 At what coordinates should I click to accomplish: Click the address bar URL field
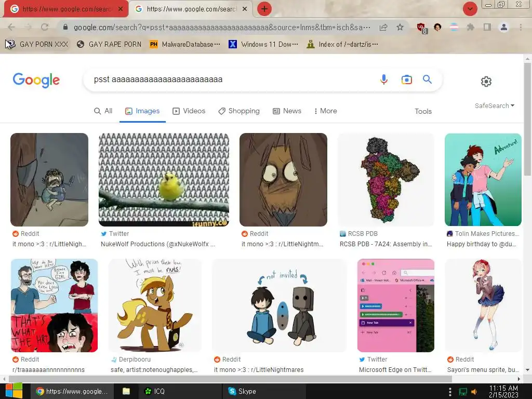coord(222,28)
